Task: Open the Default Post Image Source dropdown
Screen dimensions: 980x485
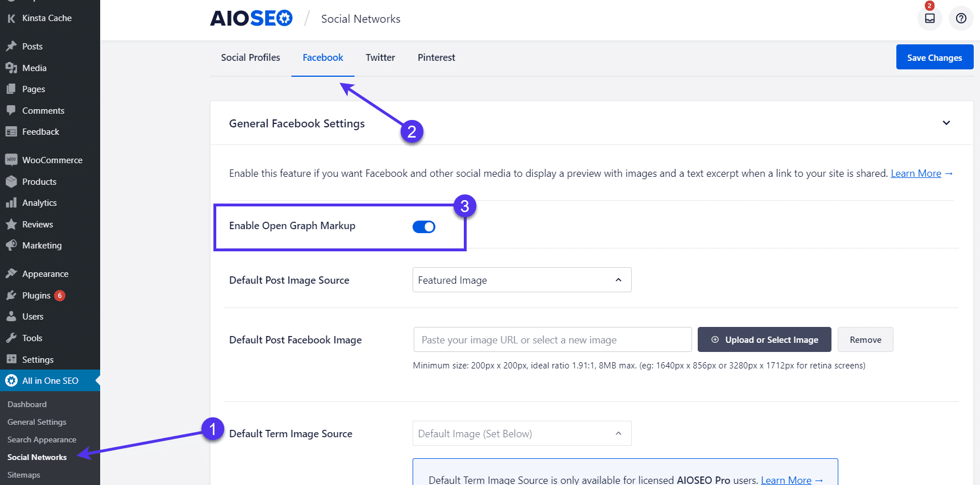Action: (522, 280)
